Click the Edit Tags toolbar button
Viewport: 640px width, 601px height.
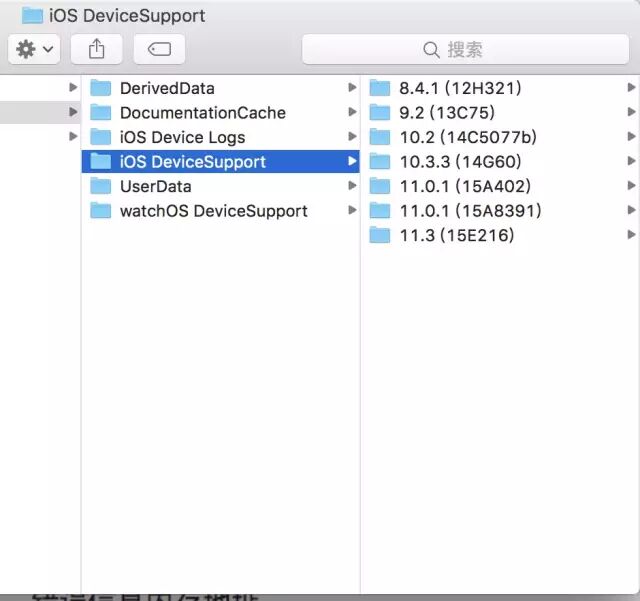pos(159,49)
